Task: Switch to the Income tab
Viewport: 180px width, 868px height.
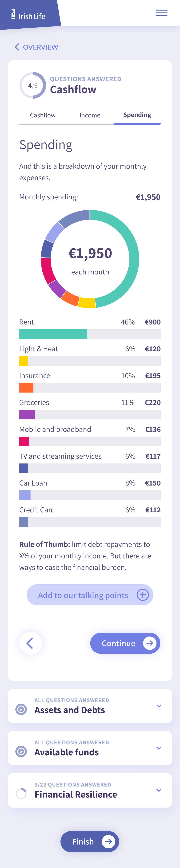Action: click(90, 115)
